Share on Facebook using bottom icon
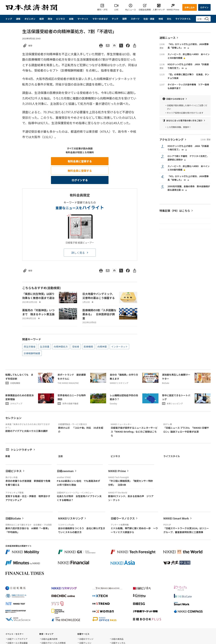 click(x=128, y=271)
